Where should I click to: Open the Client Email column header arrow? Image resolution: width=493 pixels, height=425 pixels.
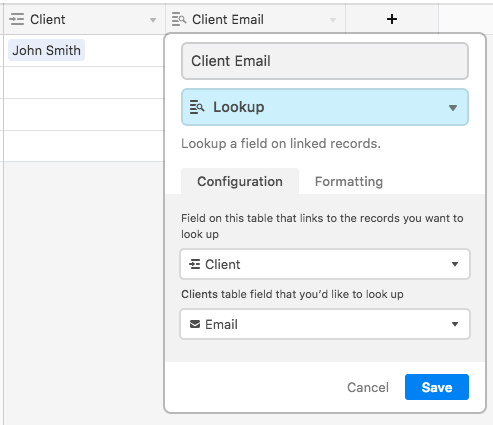coord(333,20)
